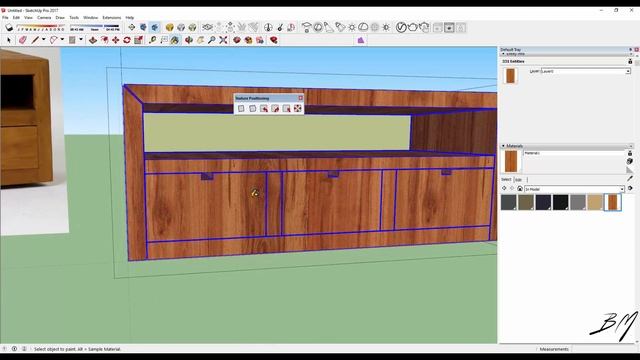The image size is (640, 360).
Task: Choose the Scale tool
Action: [x=138, y=40]
